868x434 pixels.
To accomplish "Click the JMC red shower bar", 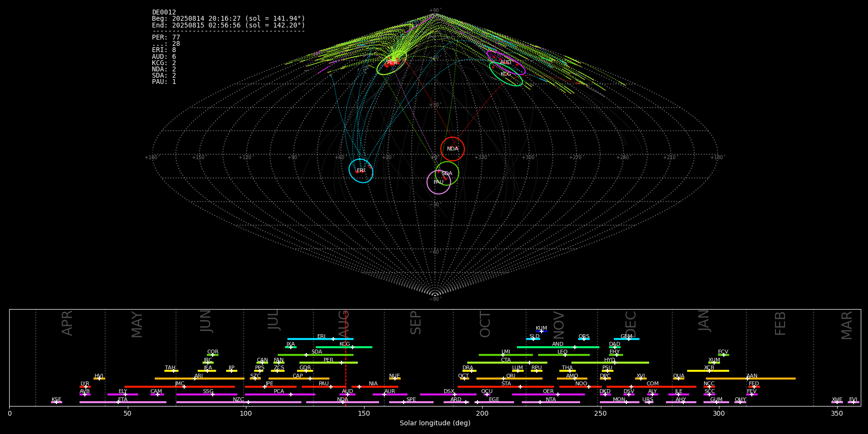I will click(180, 386).
